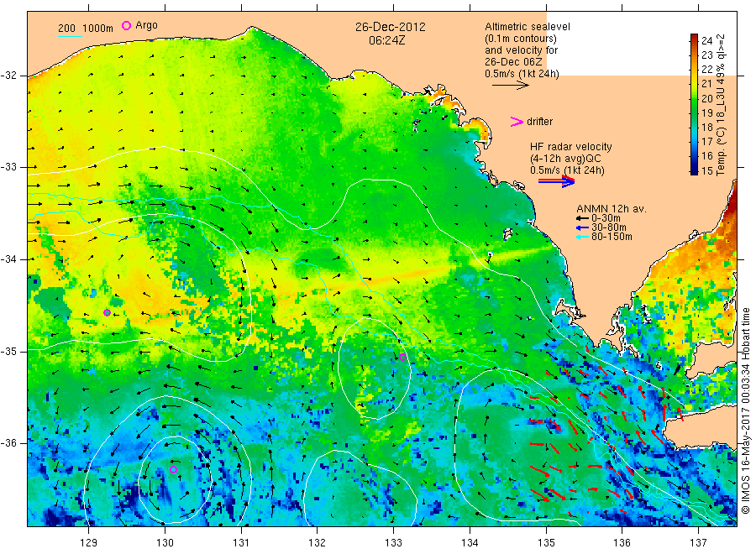Click the longitude label 129
756x554 pixels.
(89, 543)
